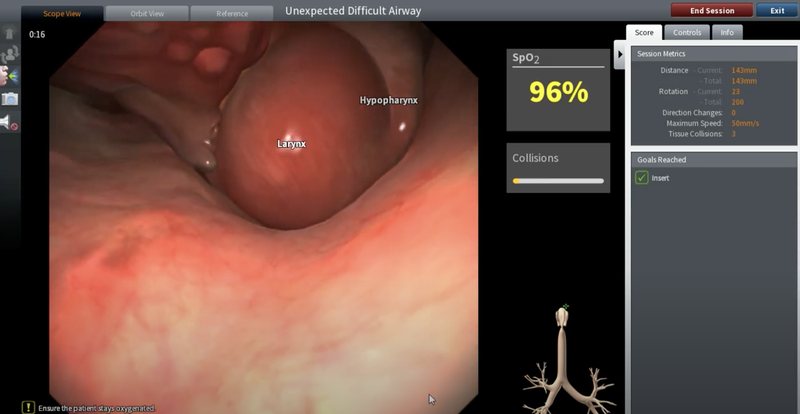
Task: Click the Rotation Total value 200
Action: (x=737, y=102)
